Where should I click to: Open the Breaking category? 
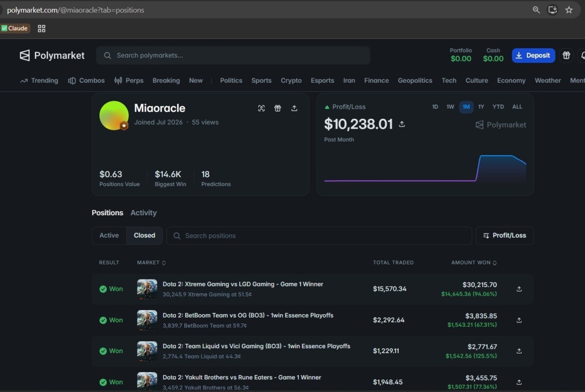point(166,81)
